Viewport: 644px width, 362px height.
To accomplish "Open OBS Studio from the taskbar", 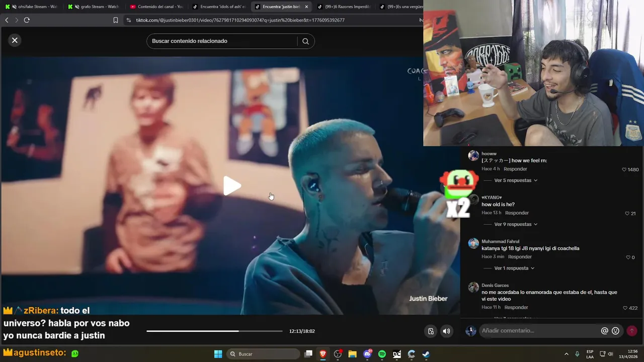I will [338, 354].
